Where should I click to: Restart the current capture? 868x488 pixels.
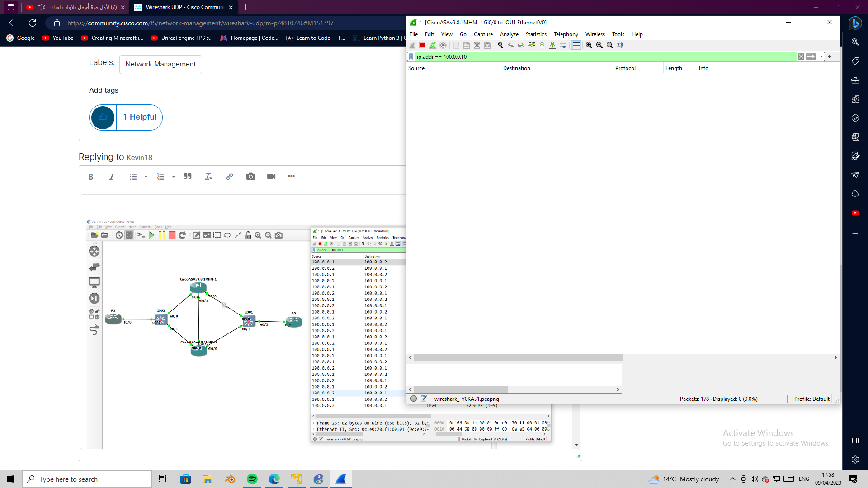click(x=433, y=45)
